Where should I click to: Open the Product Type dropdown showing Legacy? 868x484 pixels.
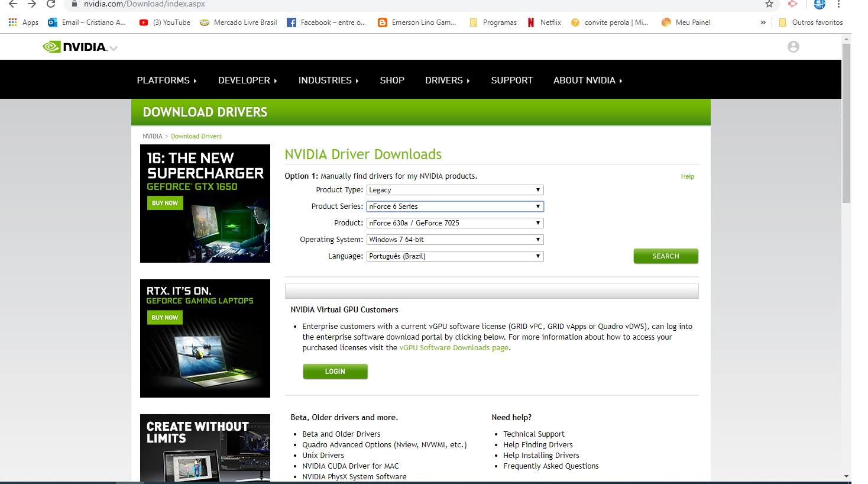(454, 189)
